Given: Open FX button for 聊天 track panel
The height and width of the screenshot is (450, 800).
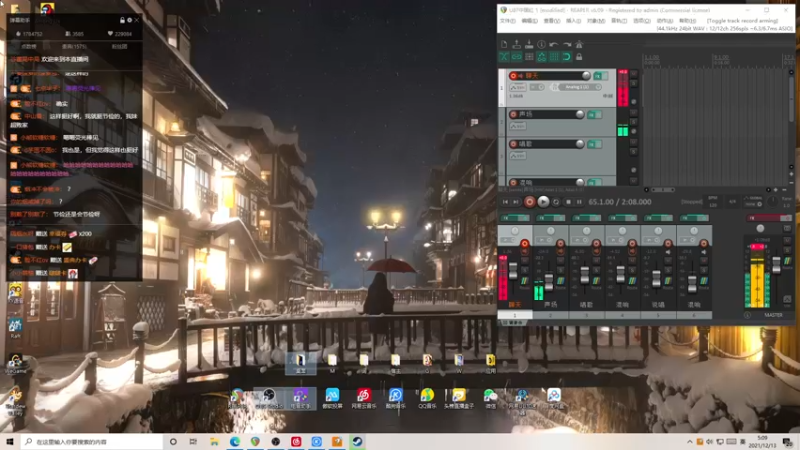Looking at the screenshot, I should pos(597,76).
